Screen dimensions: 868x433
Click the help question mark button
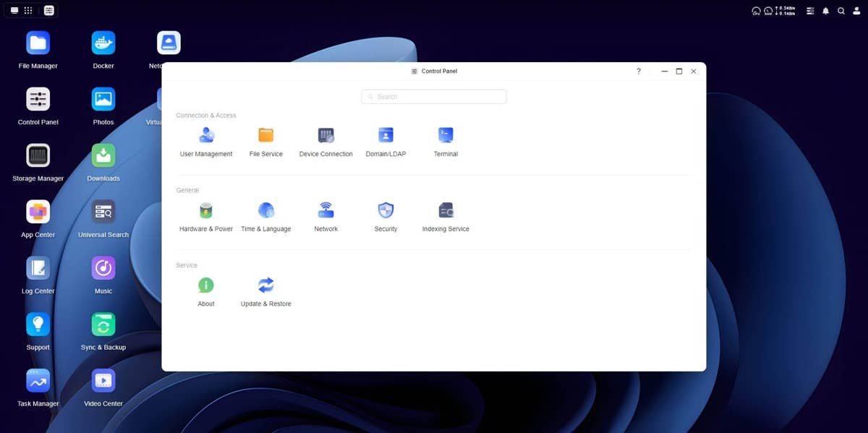pyautogui.click(x=638, y=72)
